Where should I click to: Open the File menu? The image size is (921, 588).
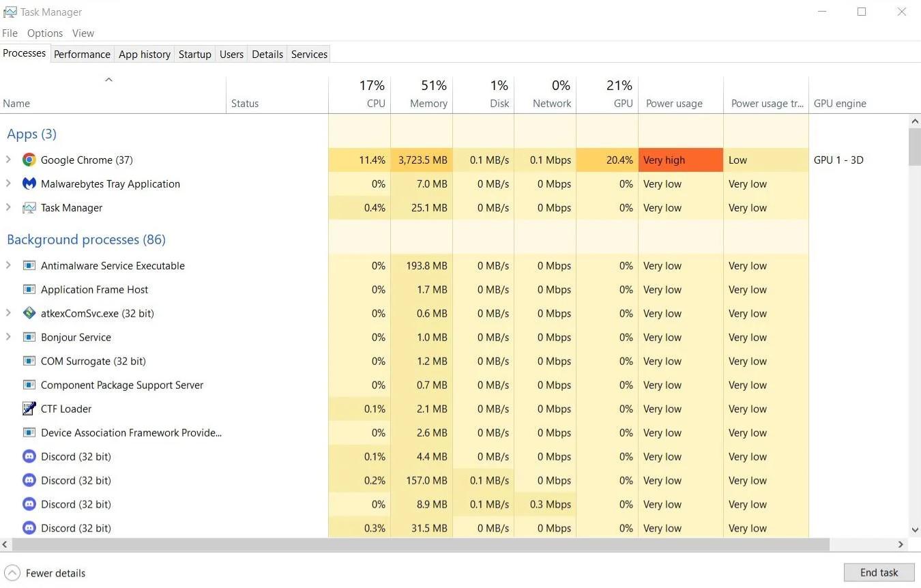tap(10, 33)
